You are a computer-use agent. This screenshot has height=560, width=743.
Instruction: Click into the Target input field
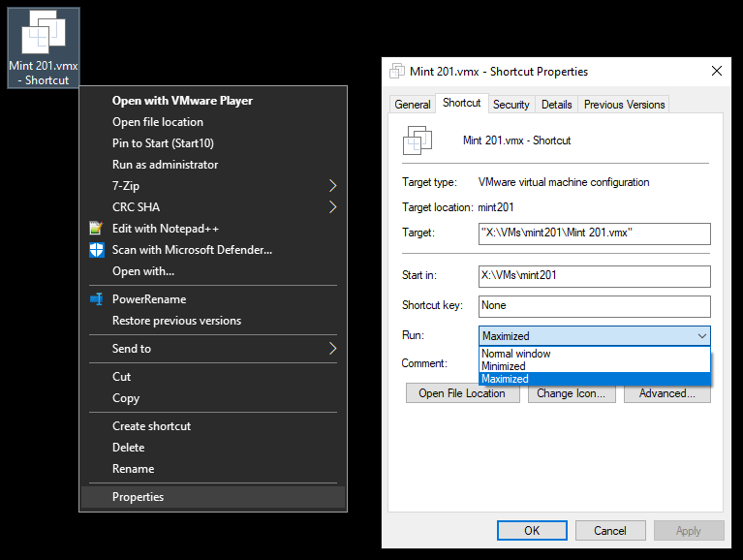[x=595, y=233]
